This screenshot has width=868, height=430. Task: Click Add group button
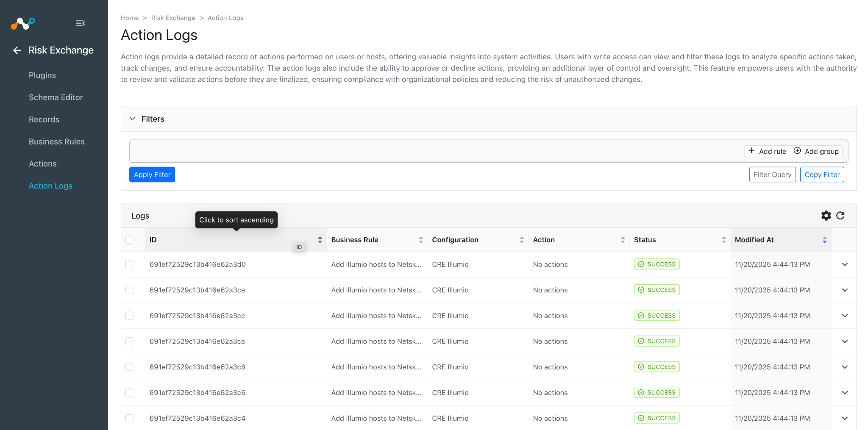click(x=816, y=151)
